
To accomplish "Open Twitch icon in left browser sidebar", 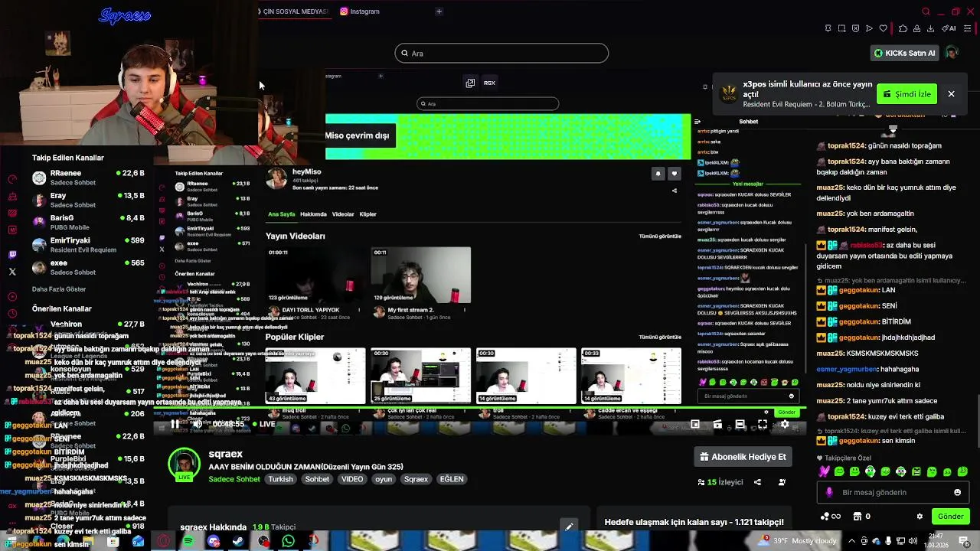I will [x=12, y=255].
